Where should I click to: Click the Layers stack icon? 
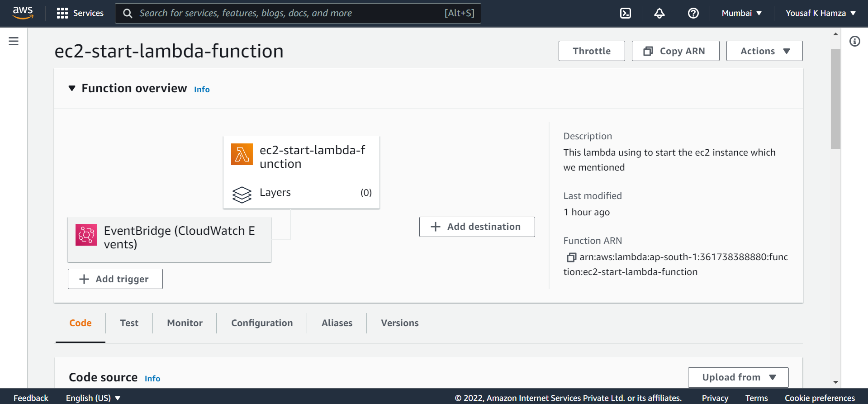tap(242, 195)
